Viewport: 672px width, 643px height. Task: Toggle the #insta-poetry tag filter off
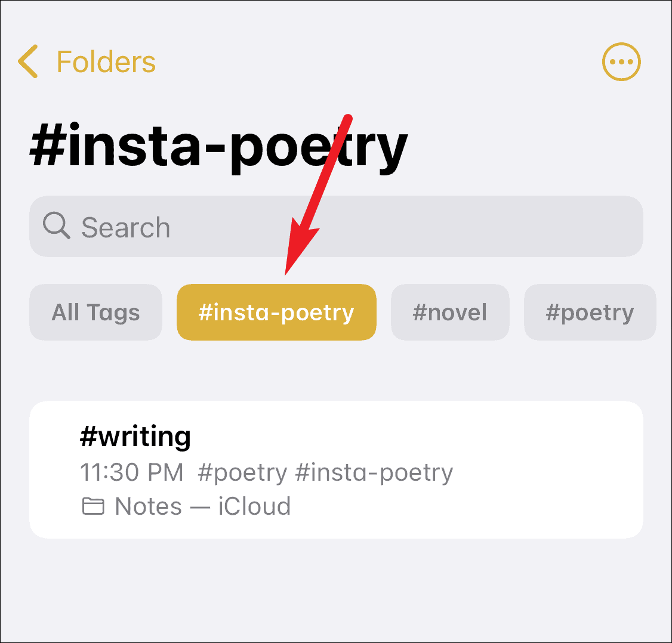pyautogui.click(x=276, y=312)
